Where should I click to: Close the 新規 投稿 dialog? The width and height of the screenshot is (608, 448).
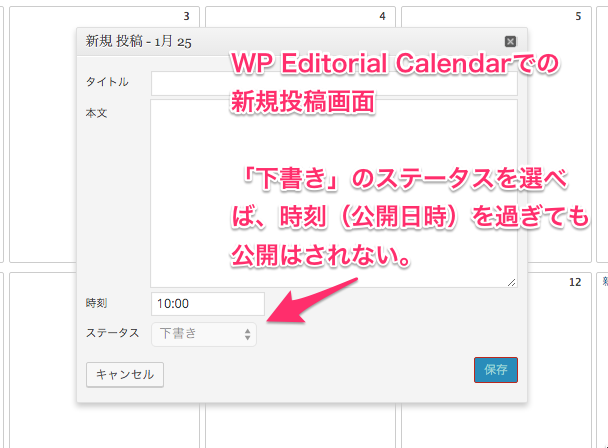510,42
